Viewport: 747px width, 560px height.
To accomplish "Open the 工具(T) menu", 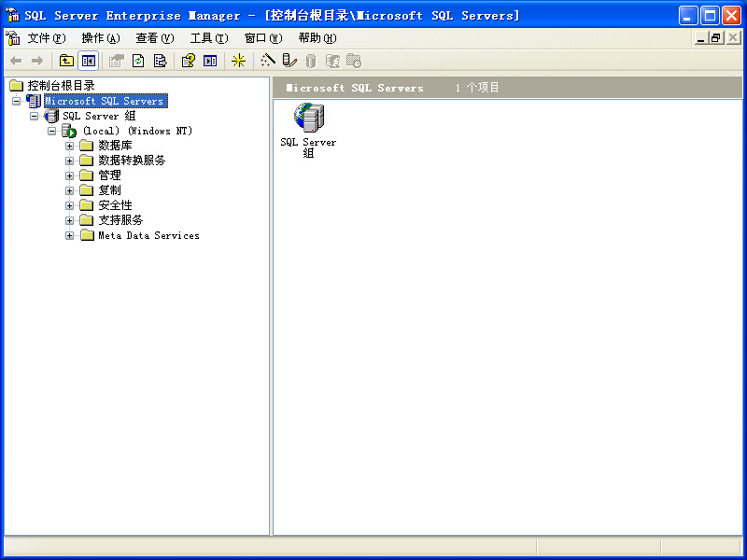I will [x=209, y=38].
